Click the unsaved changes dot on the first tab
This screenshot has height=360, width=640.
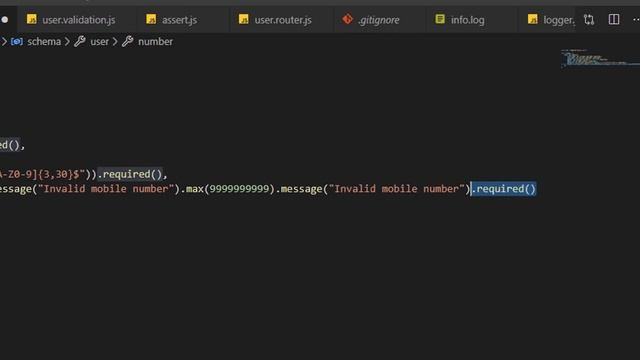pyautogui.click(x=4, y=20)
